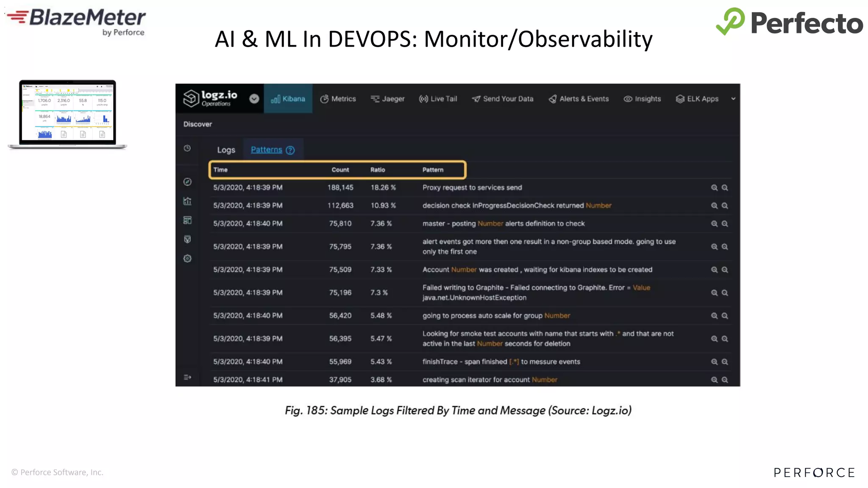Open the Discover compass icon in sidebar
Screen dimensions: 868x488
[187, 182]
